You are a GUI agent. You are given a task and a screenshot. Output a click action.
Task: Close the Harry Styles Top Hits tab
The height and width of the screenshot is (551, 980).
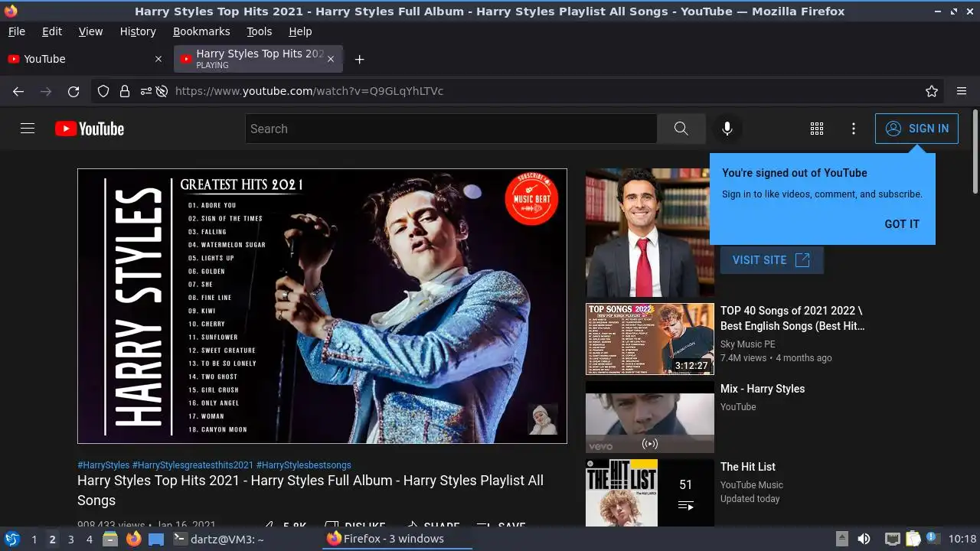pyautogui.click(x=331, y=59)
